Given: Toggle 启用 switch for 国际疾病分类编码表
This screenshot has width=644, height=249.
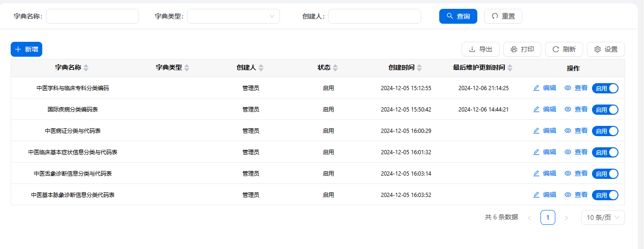Looking at the screenshot, I should tap(605, 110).
